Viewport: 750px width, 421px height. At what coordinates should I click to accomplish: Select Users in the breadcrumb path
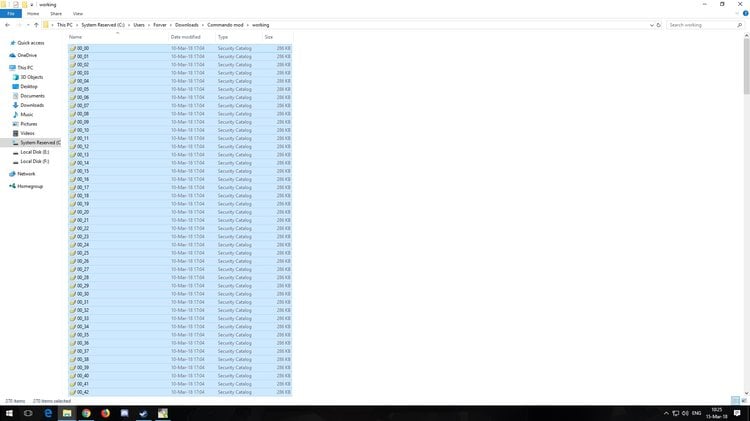click(x=139, y=25)
